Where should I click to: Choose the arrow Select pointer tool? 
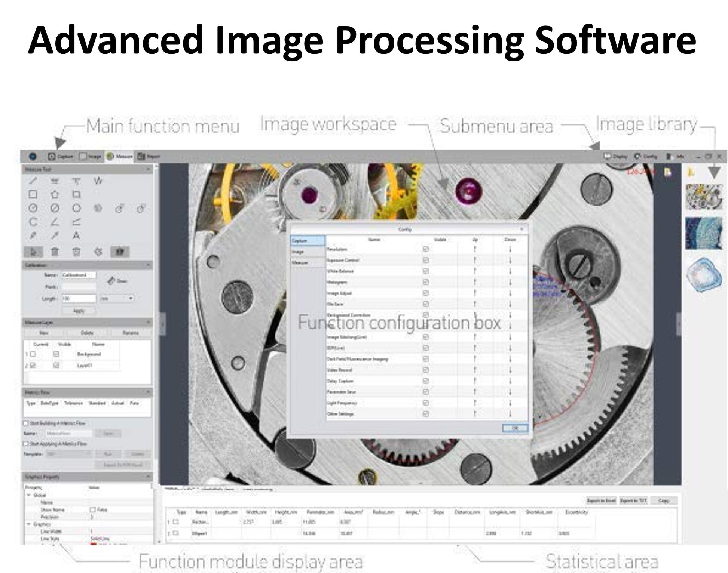pos(33,252)
